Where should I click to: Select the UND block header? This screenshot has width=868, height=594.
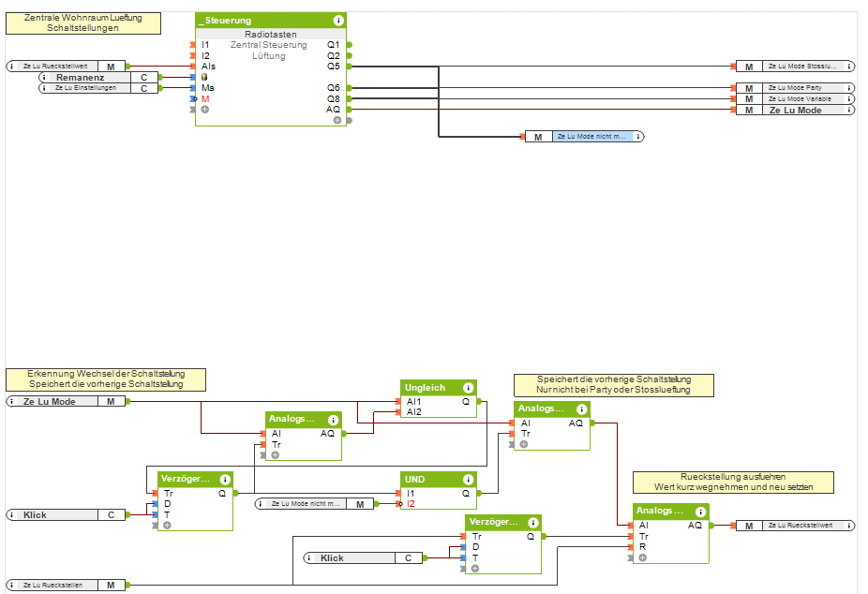click(x=439, y=480)
